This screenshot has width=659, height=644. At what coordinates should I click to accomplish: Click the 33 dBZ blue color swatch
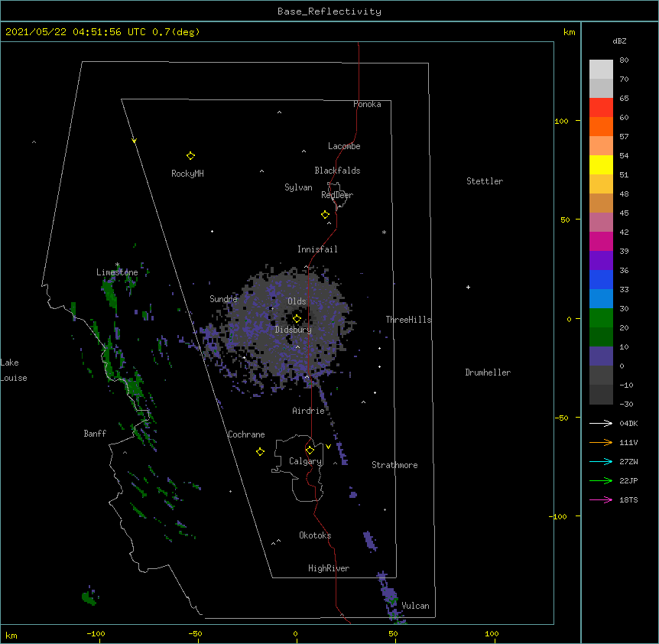(601, 298)
